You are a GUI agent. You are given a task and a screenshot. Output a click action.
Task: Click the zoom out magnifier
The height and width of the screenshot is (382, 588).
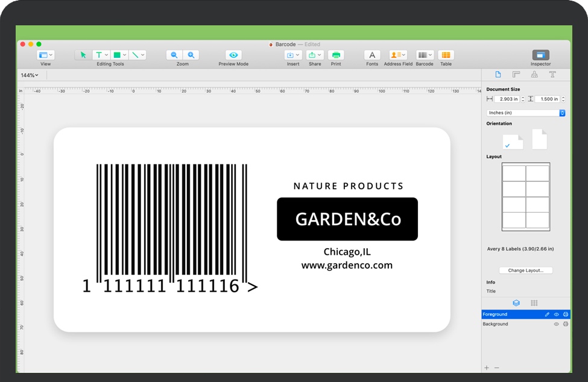click(x=174, y=55)
